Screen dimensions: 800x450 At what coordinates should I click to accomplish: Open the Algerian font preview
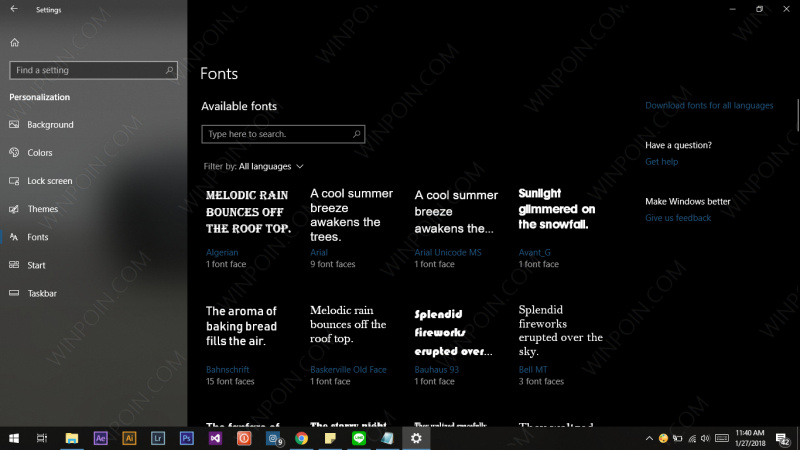[x=248, y=212]
